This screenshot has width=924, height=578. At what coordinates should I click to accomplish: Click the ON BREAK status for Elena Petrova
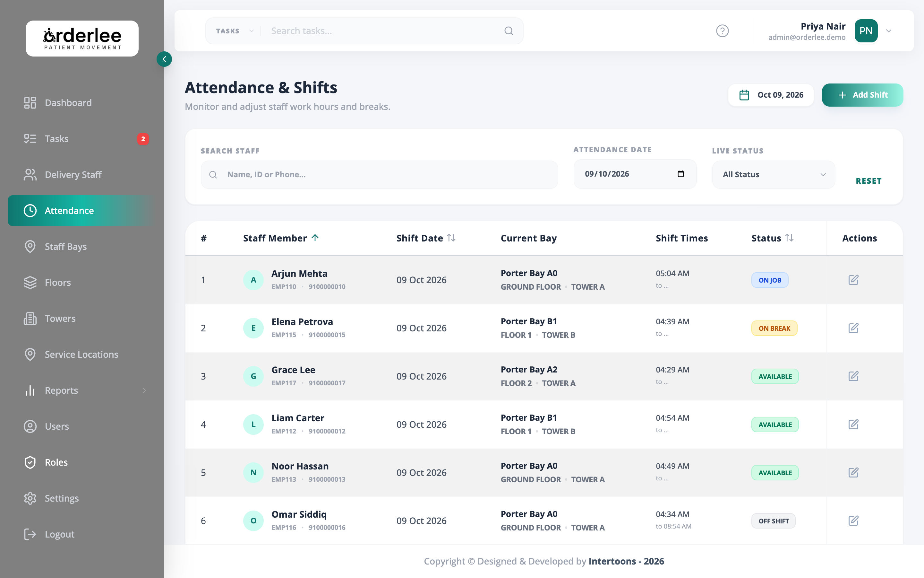point(774,328)
